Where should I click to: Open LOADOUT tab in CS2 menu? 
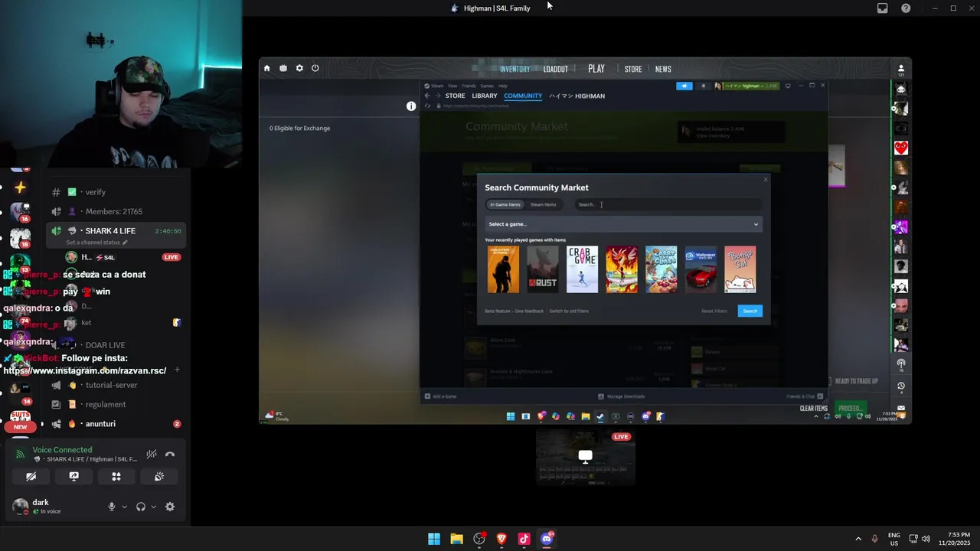(x=556, y=69)
